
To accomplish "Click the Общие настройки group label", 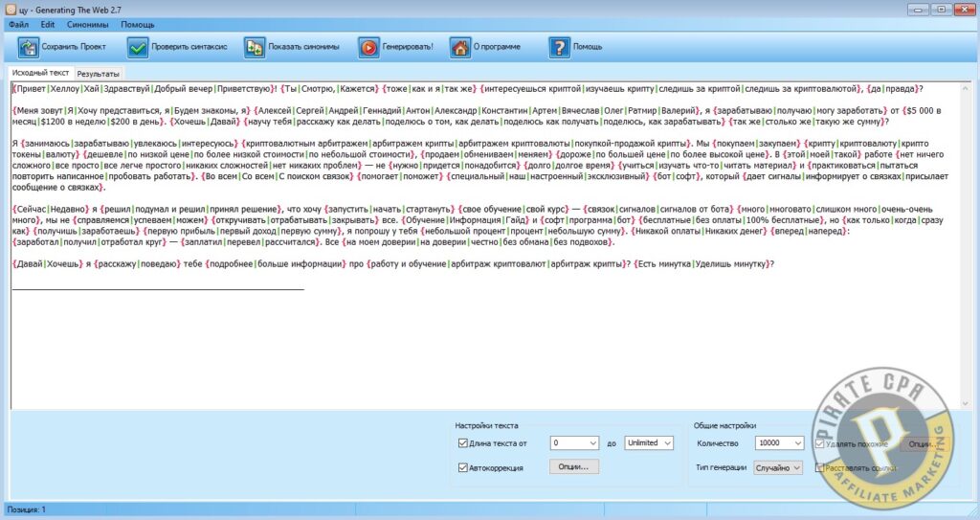I will 724,425.
